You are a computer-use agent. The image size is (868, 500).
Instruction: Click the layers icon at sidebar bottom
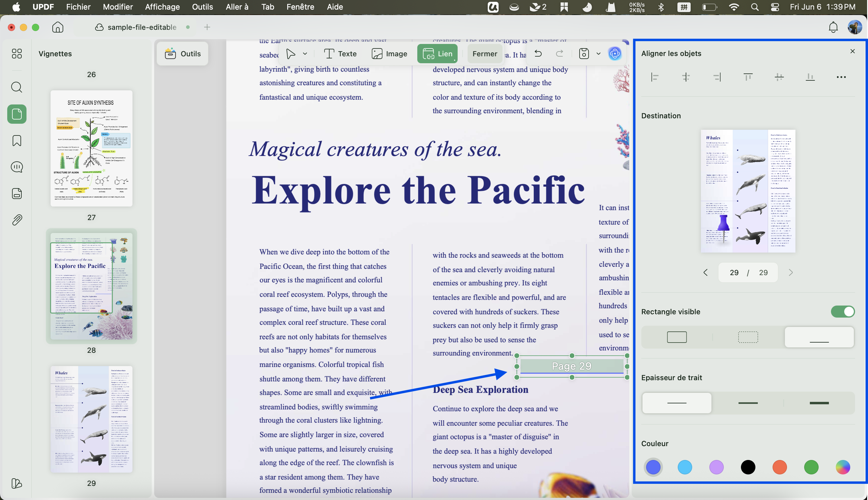point(17,483)
